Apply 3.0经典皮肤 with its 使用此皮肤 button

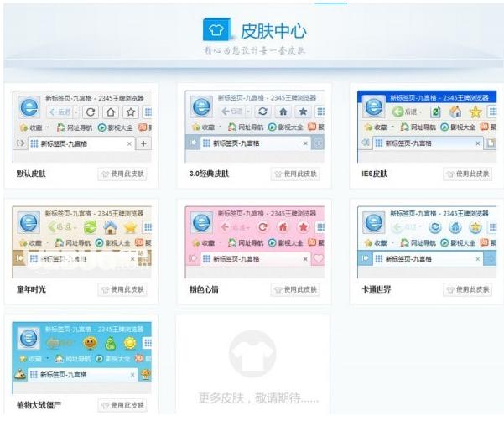tap(295, 174)
